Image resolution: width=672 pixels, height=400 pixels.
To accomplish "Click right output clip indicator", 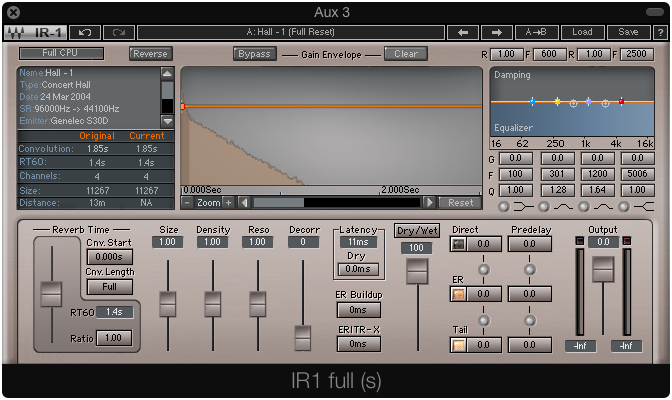I will coord(627,241).
